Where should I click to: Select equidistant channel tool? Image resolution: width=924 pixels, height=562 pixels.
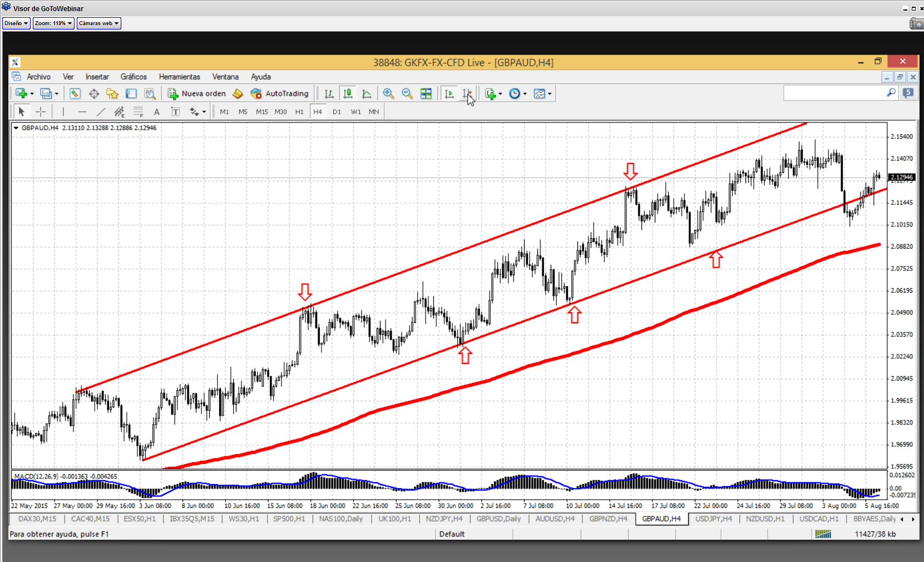pyautogui.click(x=119, y=112)
